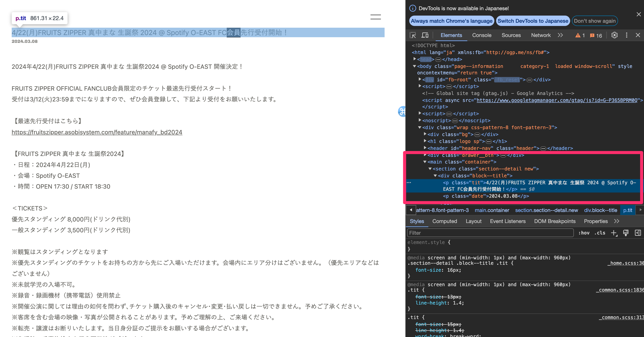Open the manafy_bd2024 fanclub link

97,132
